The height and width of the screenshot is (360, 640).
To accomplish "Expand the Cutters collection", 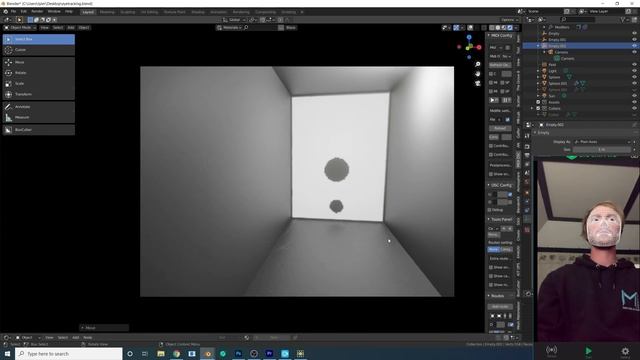I will [x=532, y=109].
